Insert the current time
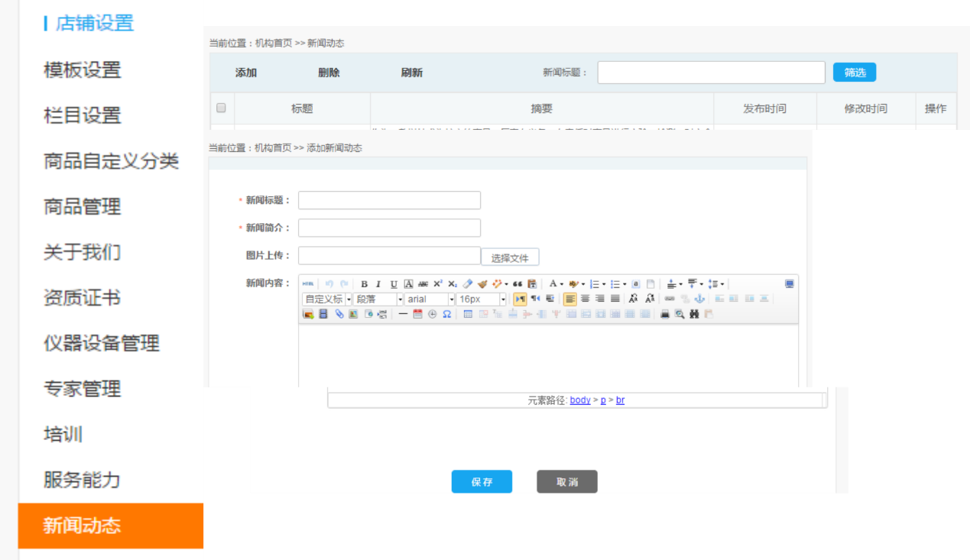Screen dimensions: 970x560 432,314
